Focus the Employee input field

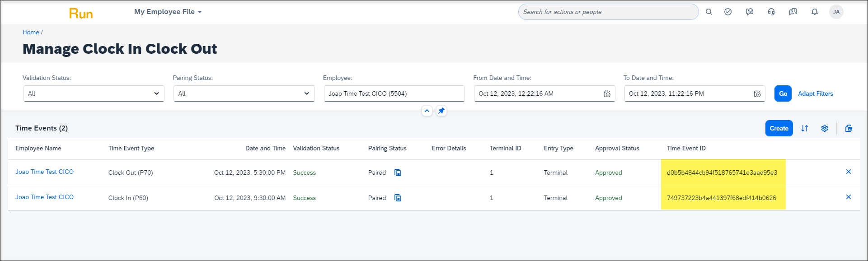coord(394,93)
